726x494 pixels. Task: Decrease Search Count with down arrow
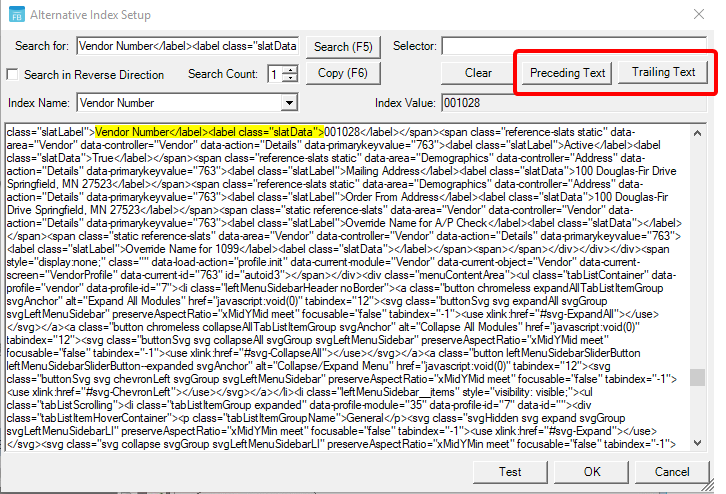[290, 78]
